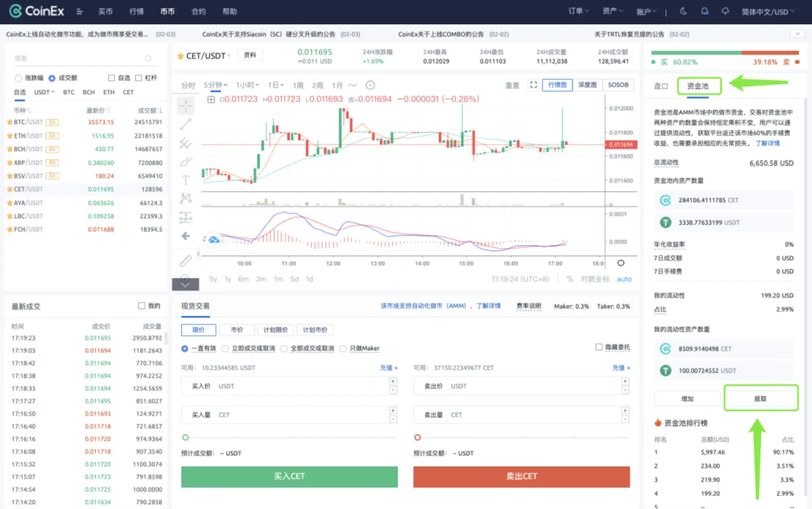Select the 全部成交或取消 radio option
The width and height of the screenshot is (812, 509).
(x=284, y=349)
